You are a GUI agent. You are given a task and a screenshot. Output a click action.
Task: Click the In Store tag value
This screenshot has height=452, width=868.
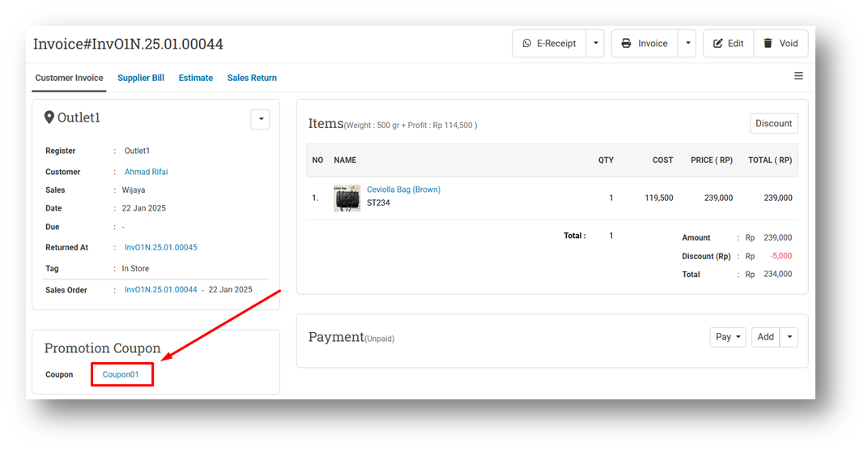click(136, 269)
